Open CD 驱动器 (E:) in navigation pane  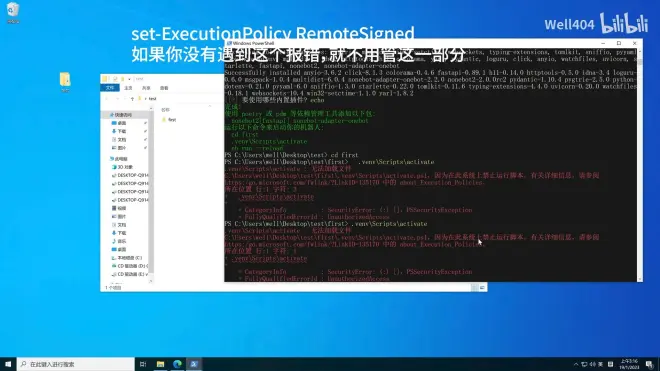click(130, 274)
